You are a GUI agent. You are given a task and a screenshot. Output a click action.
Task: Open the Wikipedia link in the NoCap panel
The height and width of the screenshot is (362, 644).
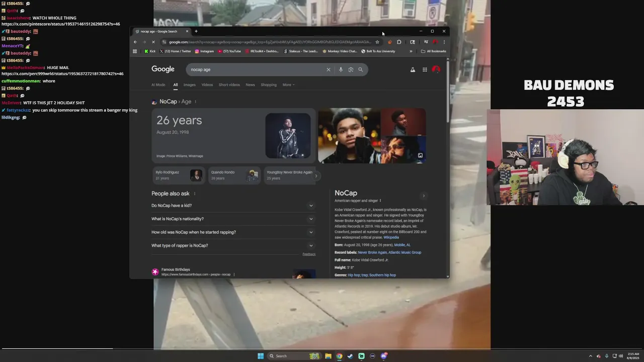point(391,237)
